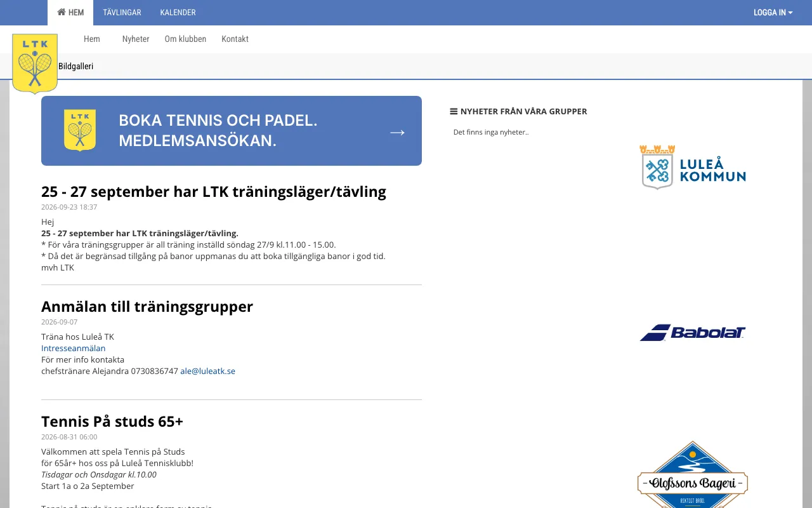
Task: Click the Nyheter från våra grupper heading
Action: pos(524,111)
